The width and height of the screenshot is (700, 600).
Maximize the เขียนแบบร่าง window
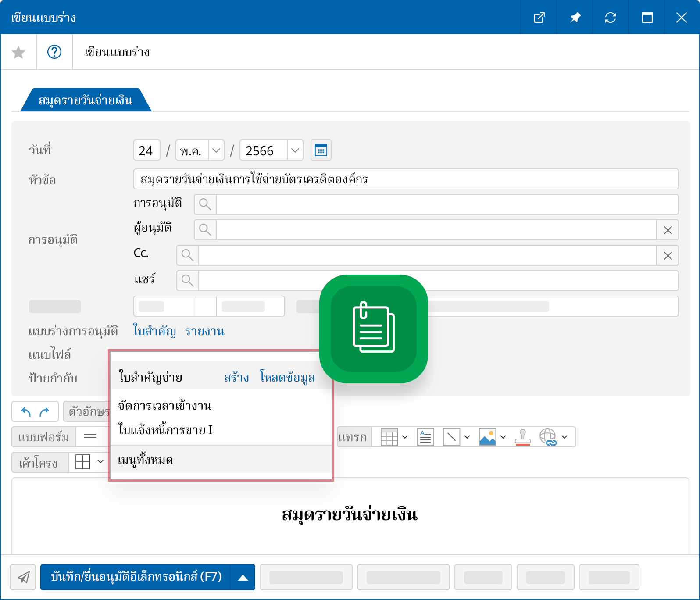(x=647, y=18)
